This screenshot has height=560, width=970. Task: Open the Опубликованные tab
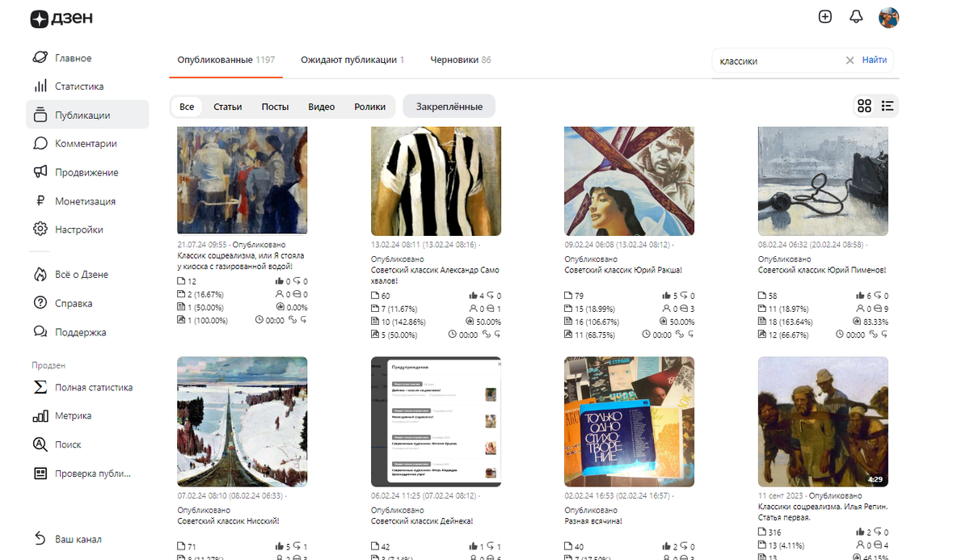[x=226, y=60]
